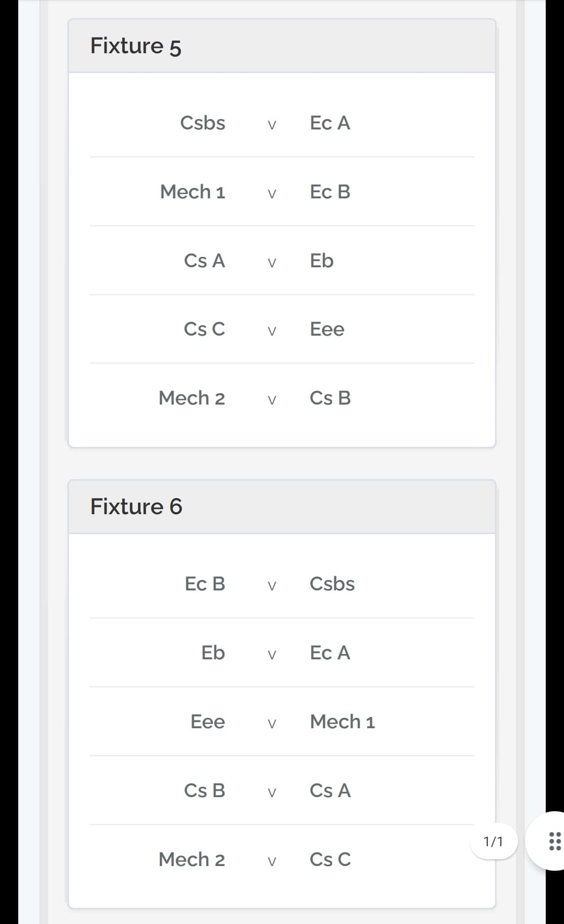564x924 pixels.
Task: Choose Eb opponent in Fixture 5
Action: [322, 261]
